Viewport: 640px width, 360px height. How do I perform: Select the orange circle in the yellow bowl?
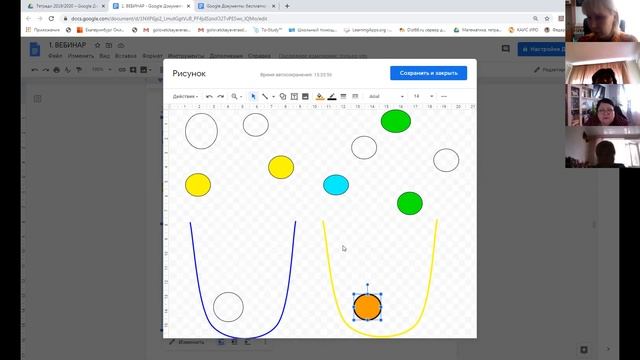(367, 307)
